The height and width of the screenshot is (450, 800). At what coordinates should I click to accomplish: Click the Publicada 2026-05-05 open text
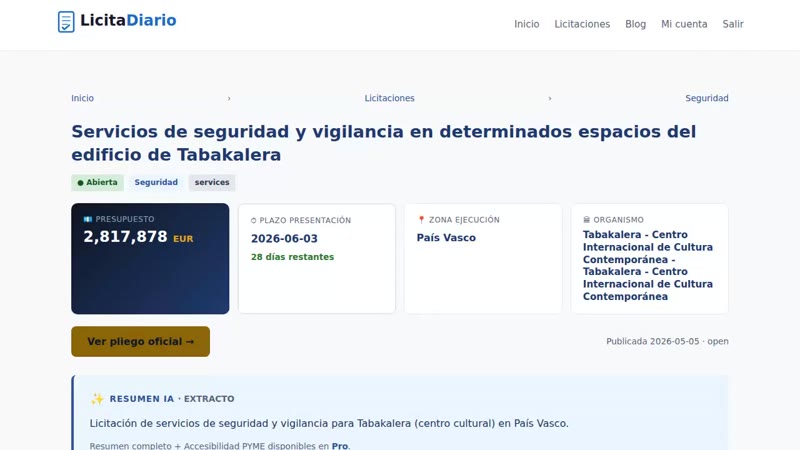coord(667,341)
